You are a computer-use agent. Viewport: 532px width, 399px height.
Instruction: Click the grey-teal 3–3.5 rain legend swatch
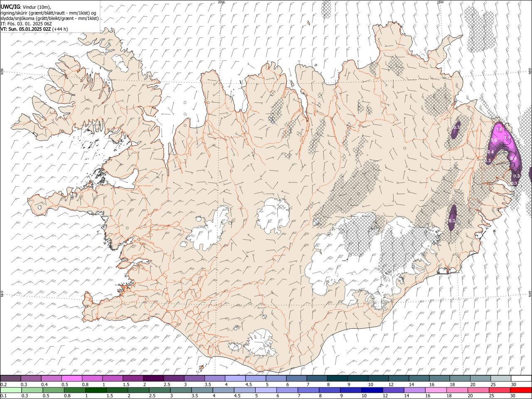[181, 390]
